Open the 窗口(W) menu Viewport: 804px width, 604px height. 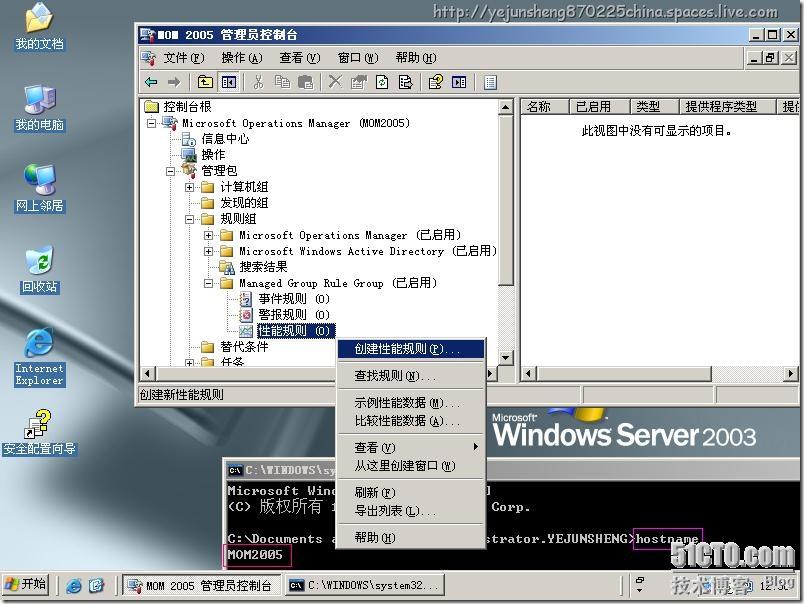pos(358,58)
